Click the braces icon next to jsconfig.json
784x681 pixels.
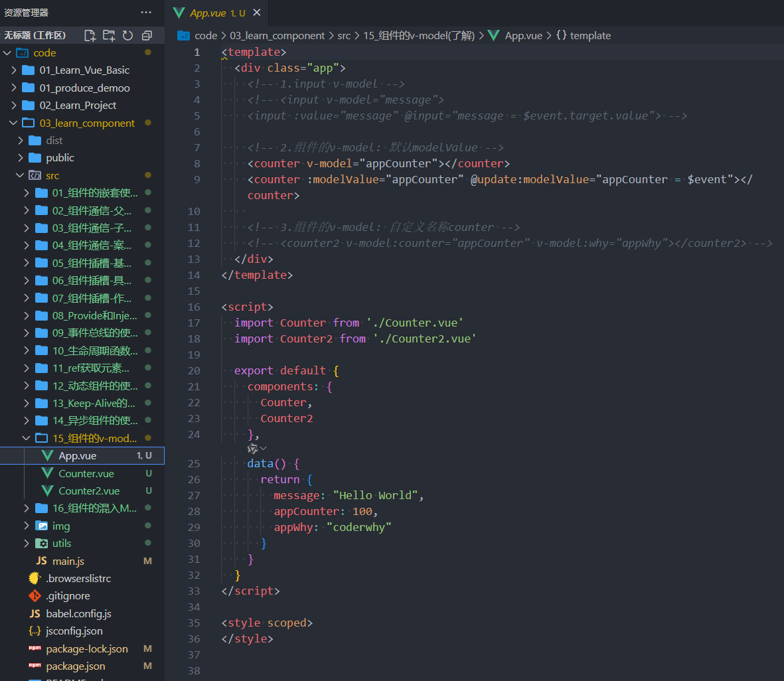(35, 631)
